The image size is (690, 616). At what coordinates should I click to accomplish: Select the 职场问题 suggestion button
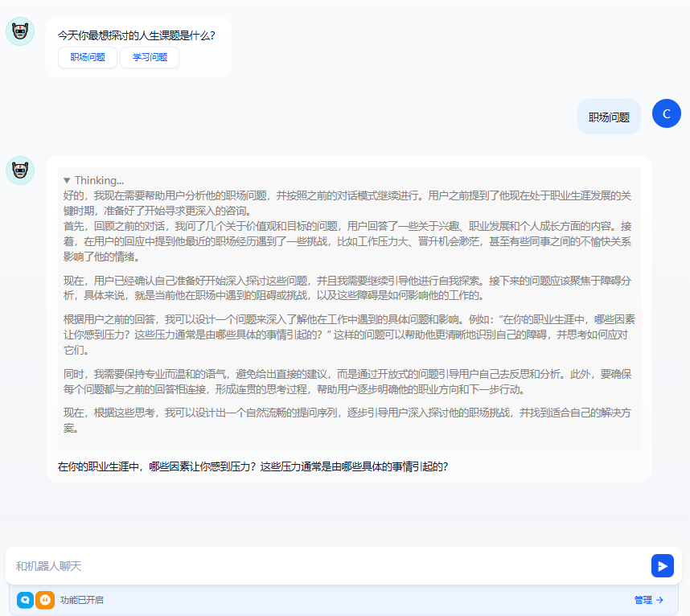(88, 58)
